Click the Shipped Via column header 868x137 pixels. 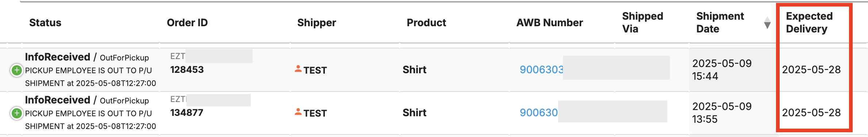tap(642, 23)
